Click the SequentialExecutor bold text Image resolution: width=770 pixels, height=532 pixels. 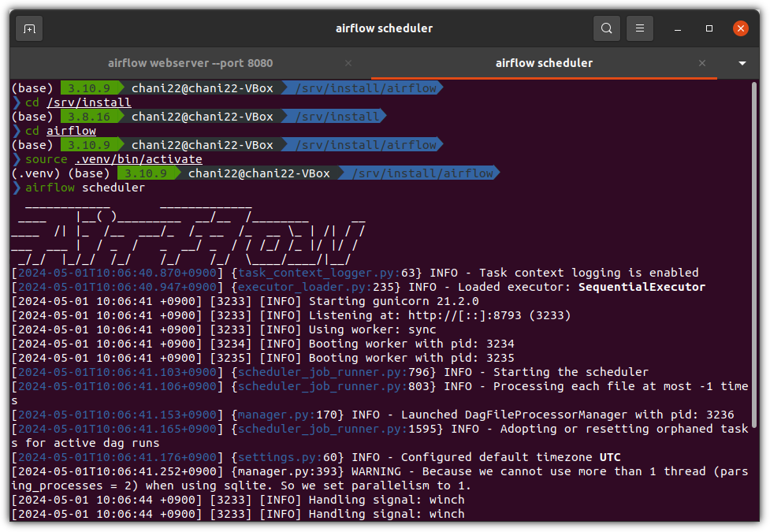642,287
